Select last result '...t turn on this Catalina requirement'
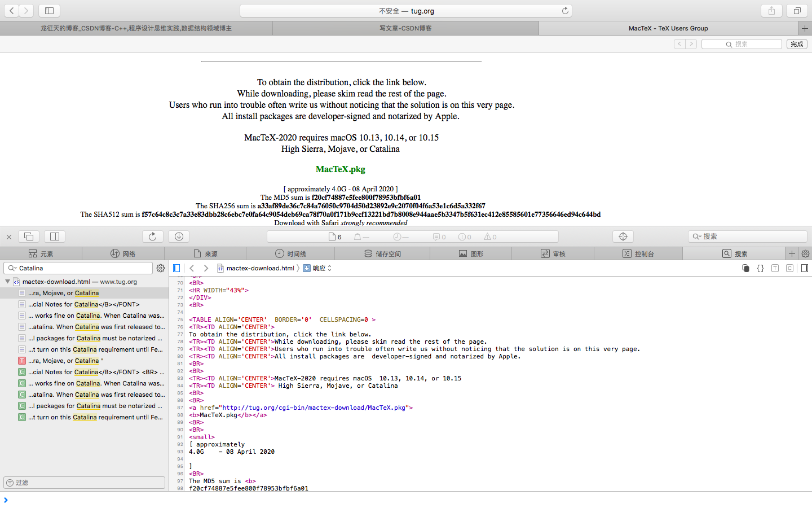Screen dimensions: 812x508 pos(85,417)
